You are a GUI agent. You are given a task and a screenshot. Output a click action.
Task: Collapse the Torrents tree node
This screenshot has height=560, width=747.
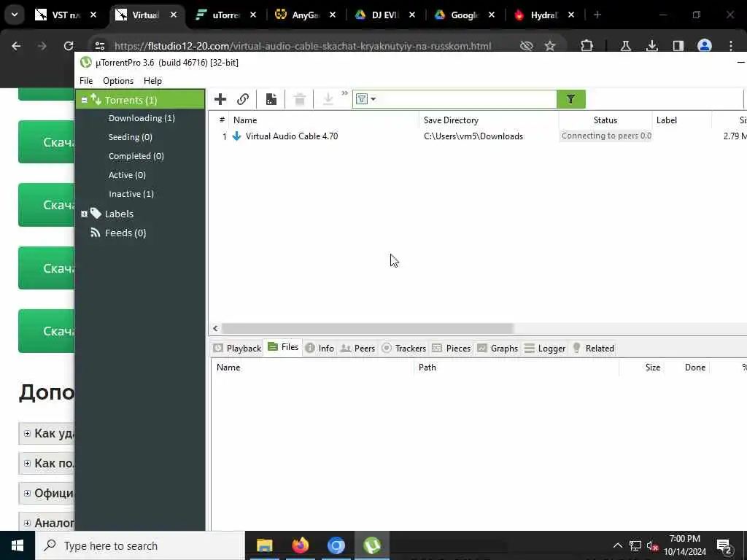pyautogui.click(x=85, y=100)
